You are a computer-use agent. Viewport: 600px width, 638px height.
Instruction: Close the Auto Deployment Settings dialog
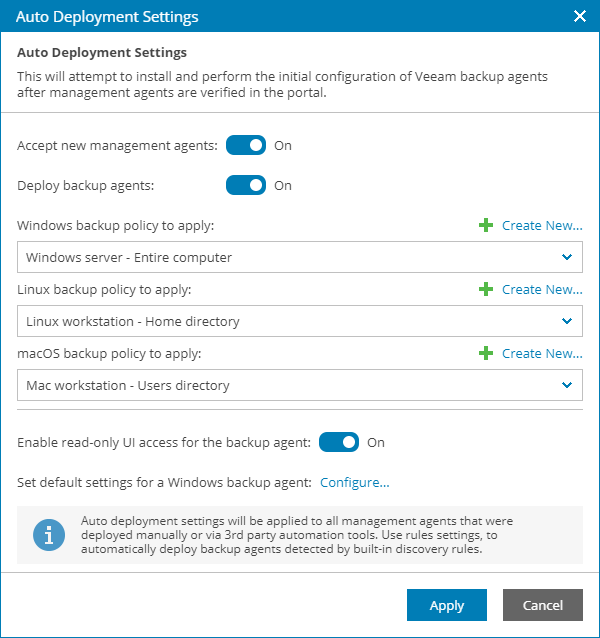[579, 16]
